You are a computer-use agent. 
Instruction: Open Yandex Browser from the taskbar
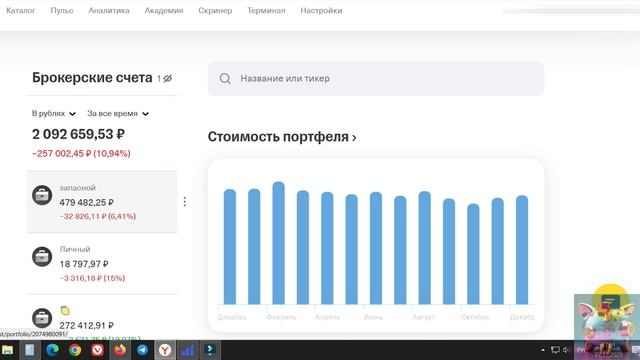coord(165,350)
